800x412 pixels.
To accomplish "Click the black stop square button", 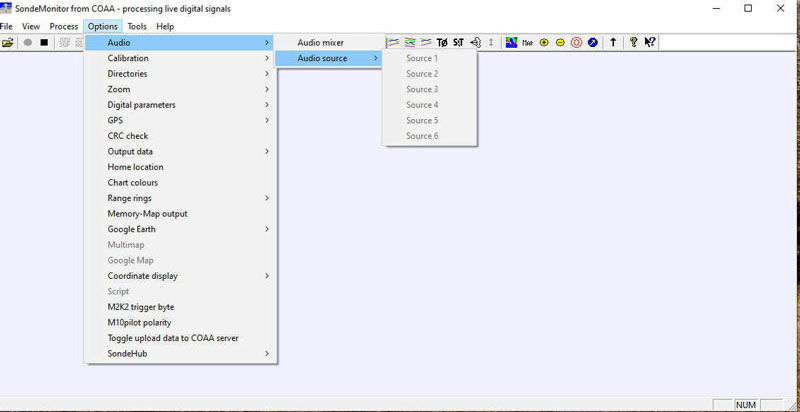I will coord(44,42).
